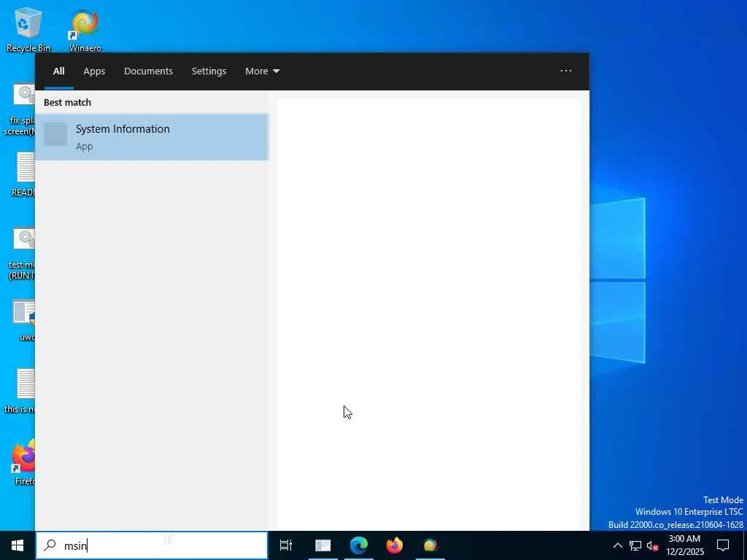Open the Winaero app on the taskbar
747x560 pixels.
click(430, 545)
